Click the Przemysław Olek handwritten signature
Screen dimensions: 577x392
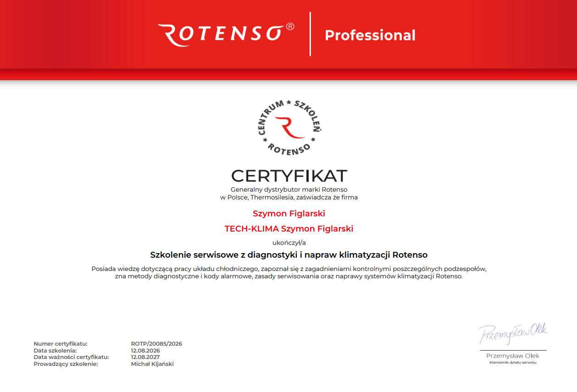click(x=513, y=333)
